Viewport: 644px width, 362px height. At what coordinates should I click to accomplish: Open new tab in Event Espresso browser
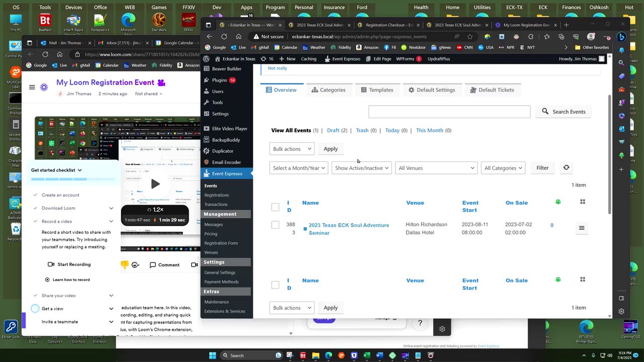coord(567,25)
